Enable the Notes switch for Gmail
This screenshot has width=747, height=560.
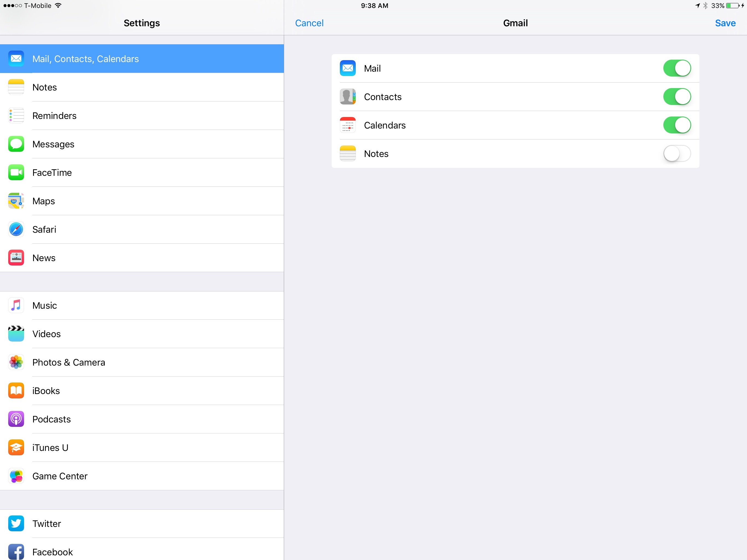tap(677, 153)
